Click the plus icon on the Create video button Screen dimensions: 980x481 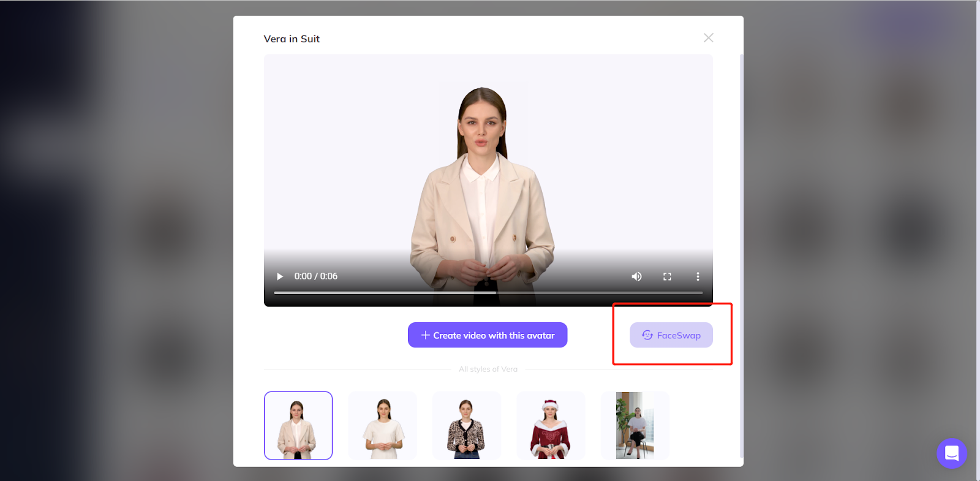425,335
